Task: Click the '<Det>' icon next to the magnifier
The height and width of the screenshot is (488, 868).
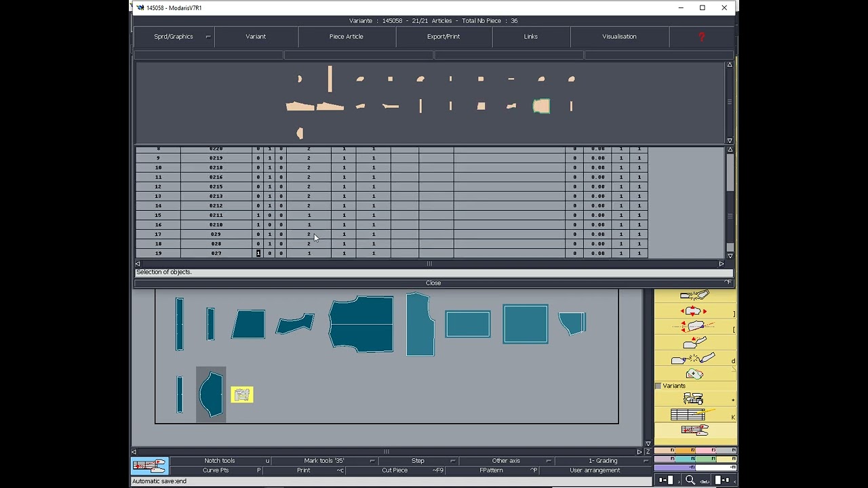Action: [705, 481]
